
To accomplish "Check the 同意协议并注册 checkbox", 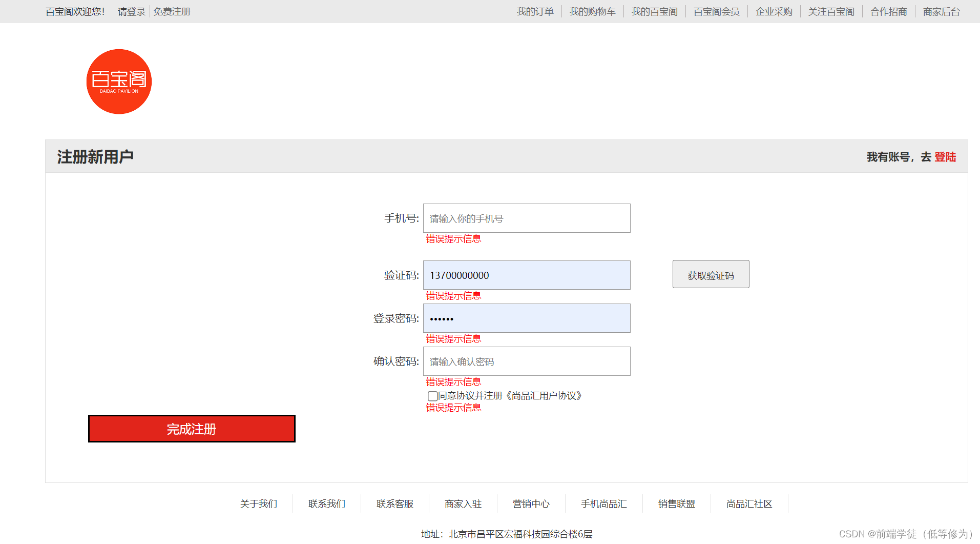I will click(432, 396).
